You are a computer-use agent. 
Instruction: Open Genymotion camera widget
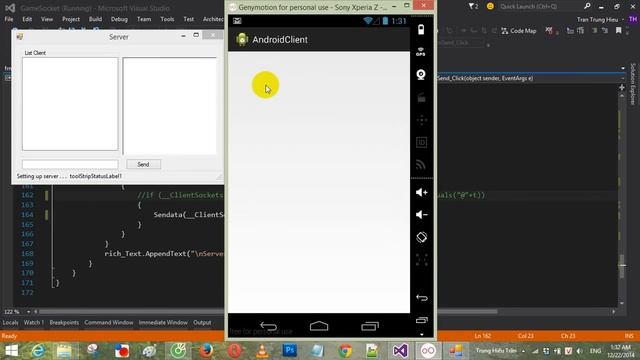click(x=421, y=74)
